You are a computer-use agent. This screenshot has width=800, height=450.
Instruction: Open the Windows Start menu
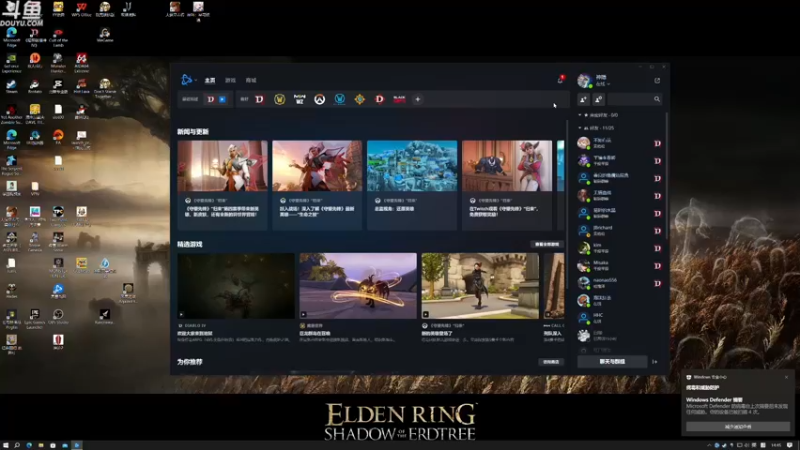[x=6, y=445]
